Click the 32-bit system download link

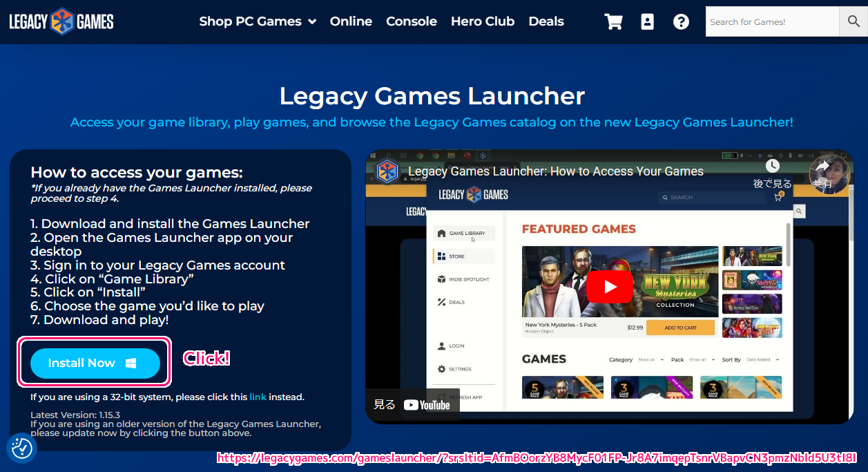coord(258,397)
